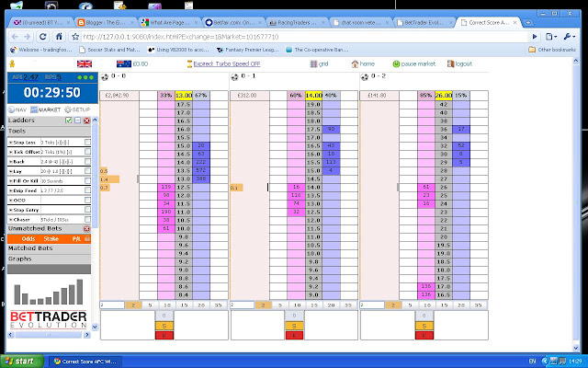Switch to the SETUP tab

(77, 109)
